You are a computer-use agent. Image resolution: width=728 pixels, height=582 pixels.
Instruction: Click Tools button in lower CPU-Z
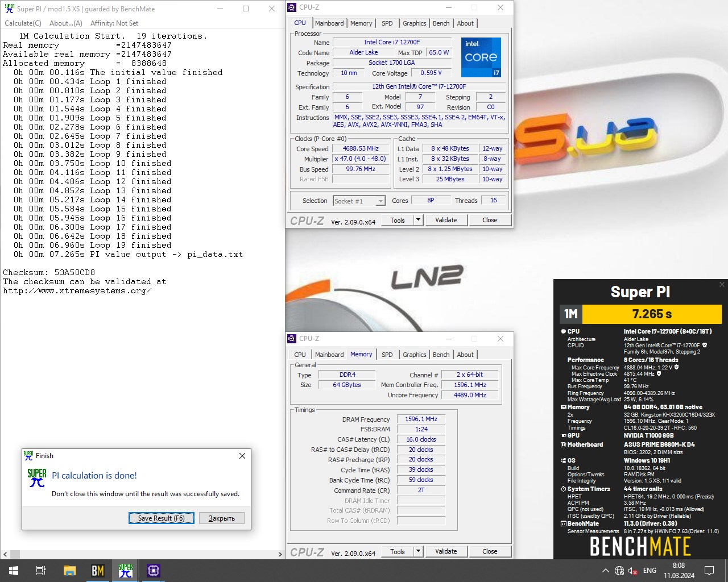[398, 551]
